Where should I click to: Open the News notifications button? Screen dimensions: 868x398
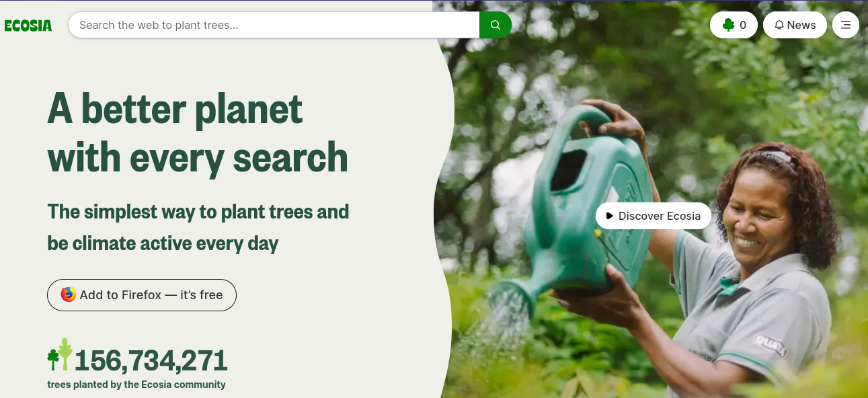(795, 25)
